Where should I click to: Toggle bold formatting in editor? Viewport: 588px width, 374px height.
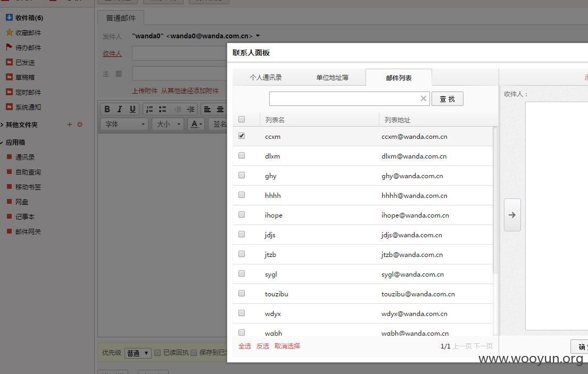107,109
